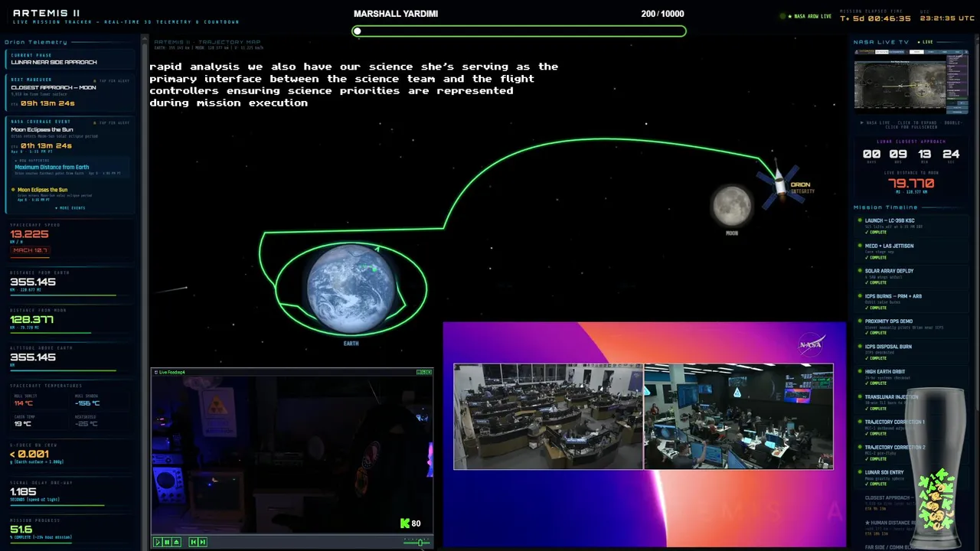Click the G-Force on Crew value

pos(30,454)
